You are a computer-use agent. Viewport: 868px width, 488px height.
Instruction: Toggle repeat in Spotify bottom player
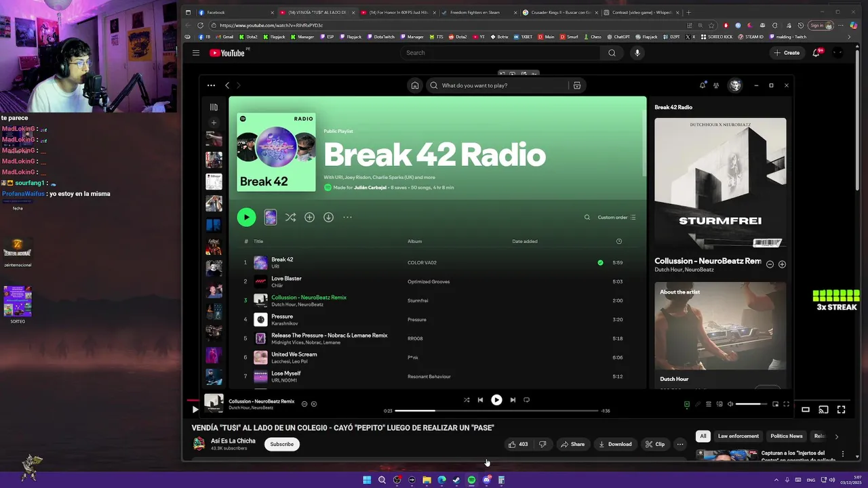[526, 400]
